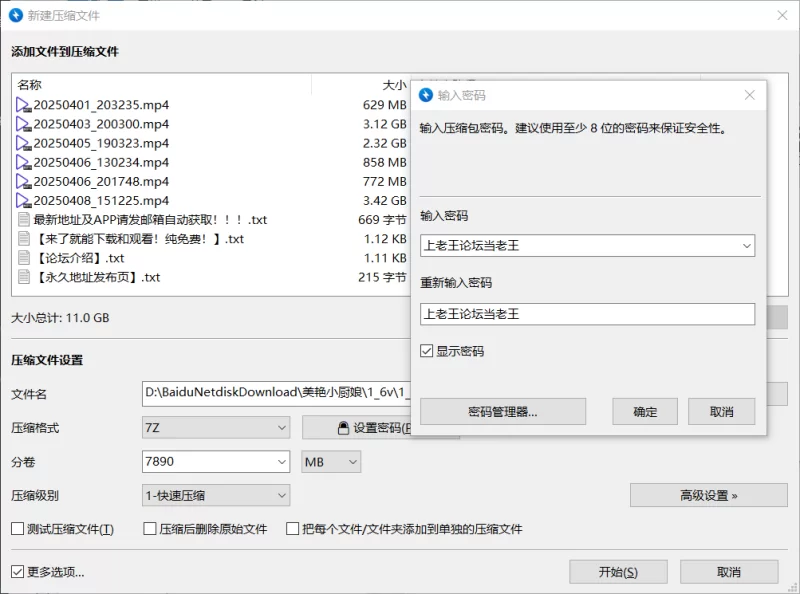Expand the 分卷 7890 size dropdown

282,462
